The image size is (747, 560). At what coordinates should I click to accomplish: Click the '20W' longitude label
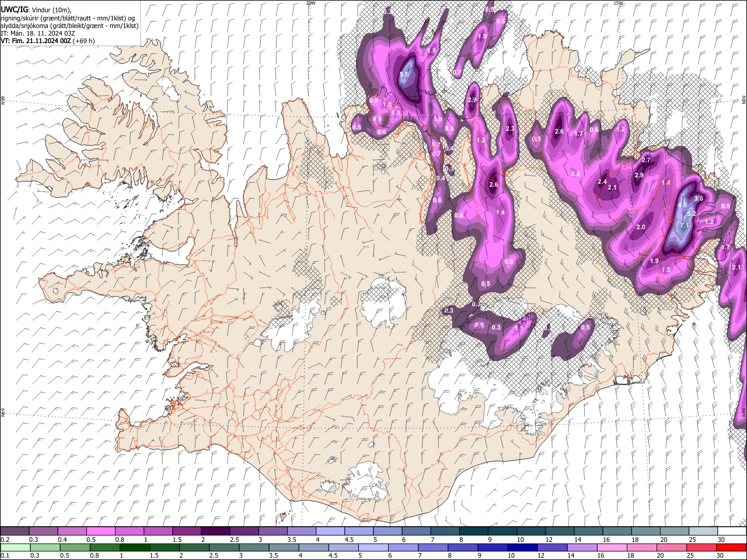tap(310, 3)
